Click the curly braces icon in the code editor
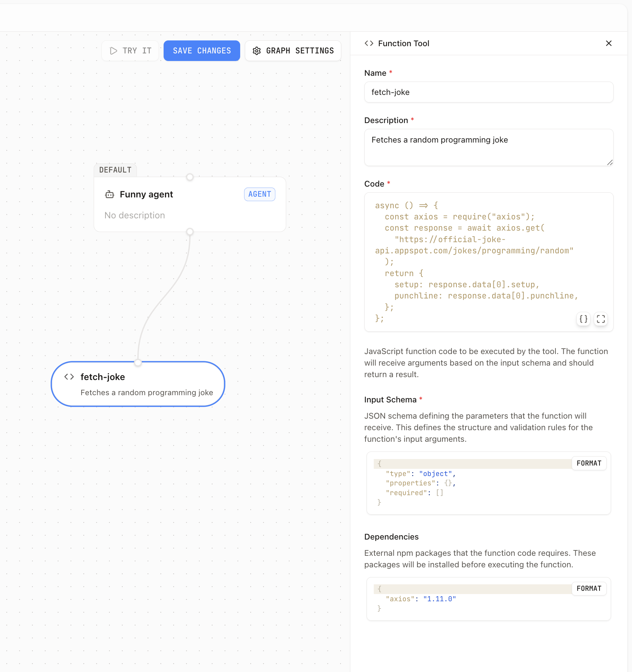Screen dimensions: 632x672 point(583,319)
